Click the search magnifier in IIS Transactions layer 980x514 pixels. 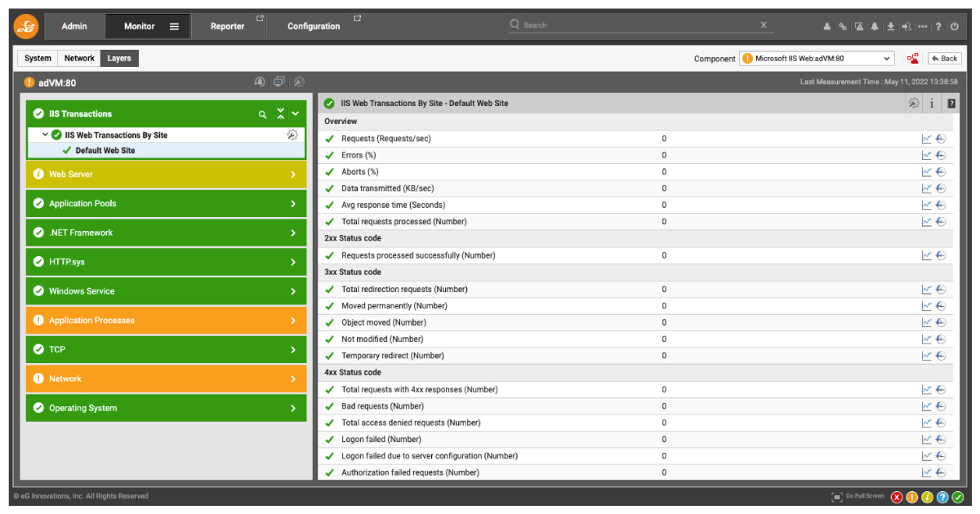pos(262,114)
